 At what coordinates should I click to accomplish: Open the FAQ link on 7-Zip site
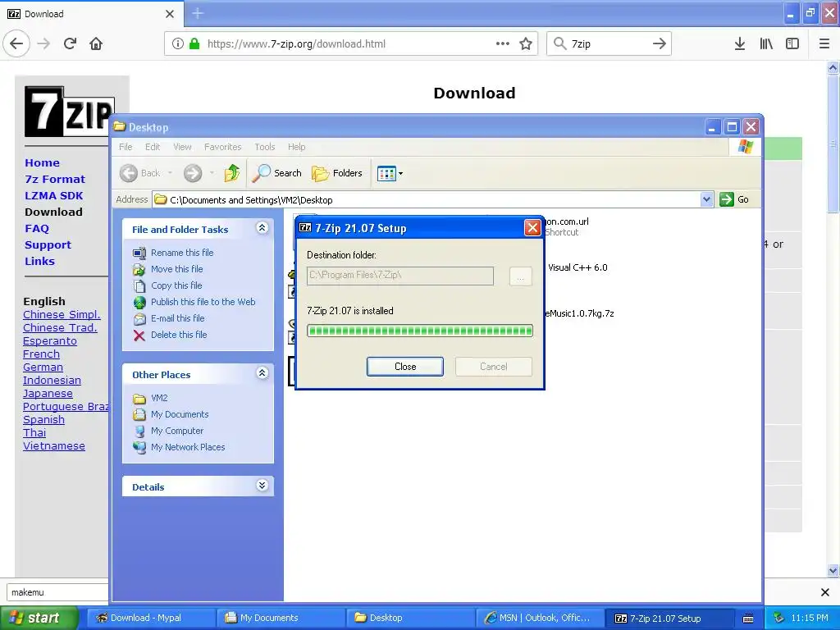click(x=37, y=228)
